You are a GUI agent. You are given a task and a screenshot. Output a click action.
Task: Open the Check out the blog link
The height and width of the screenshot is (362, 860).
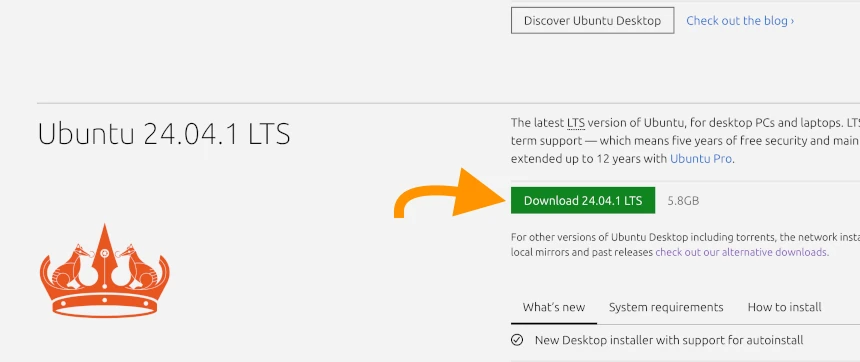point(740,21)
